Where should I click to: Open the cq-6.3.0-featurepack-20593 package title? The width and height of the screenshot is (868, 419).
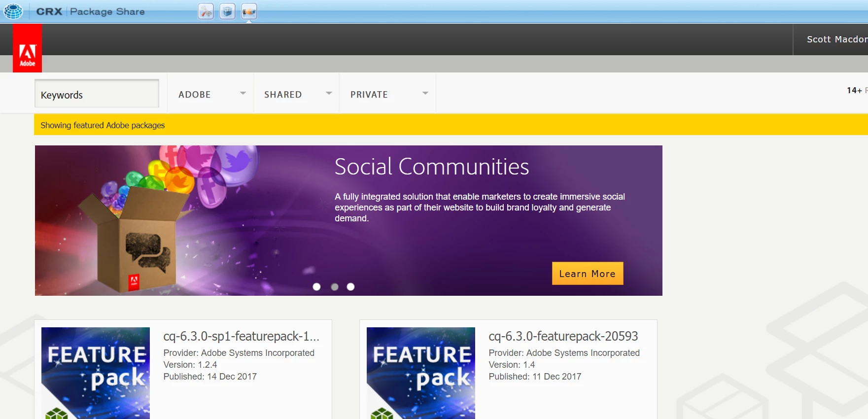point(563,336)
